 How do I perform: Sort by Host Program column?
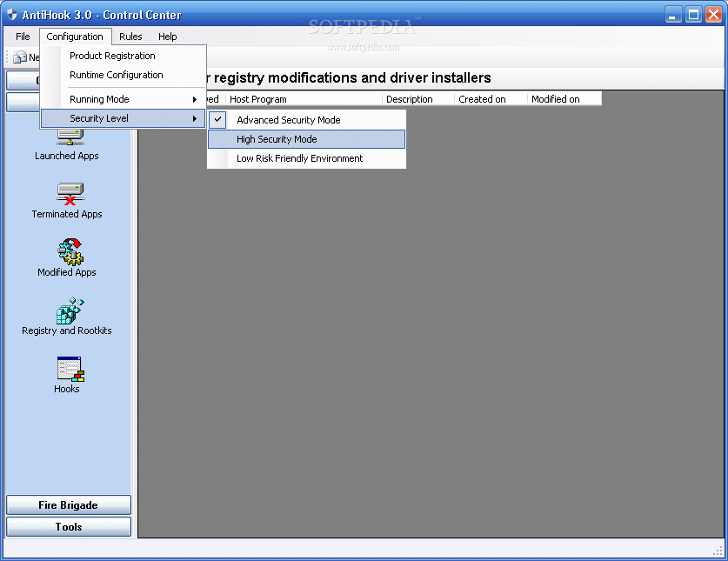click(x=304, y=99)
